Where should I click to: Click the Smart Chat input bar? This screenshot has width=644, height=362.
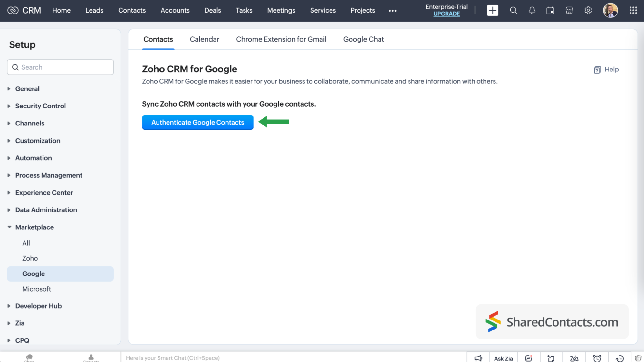pyautogui.click(x=293, y=358)
